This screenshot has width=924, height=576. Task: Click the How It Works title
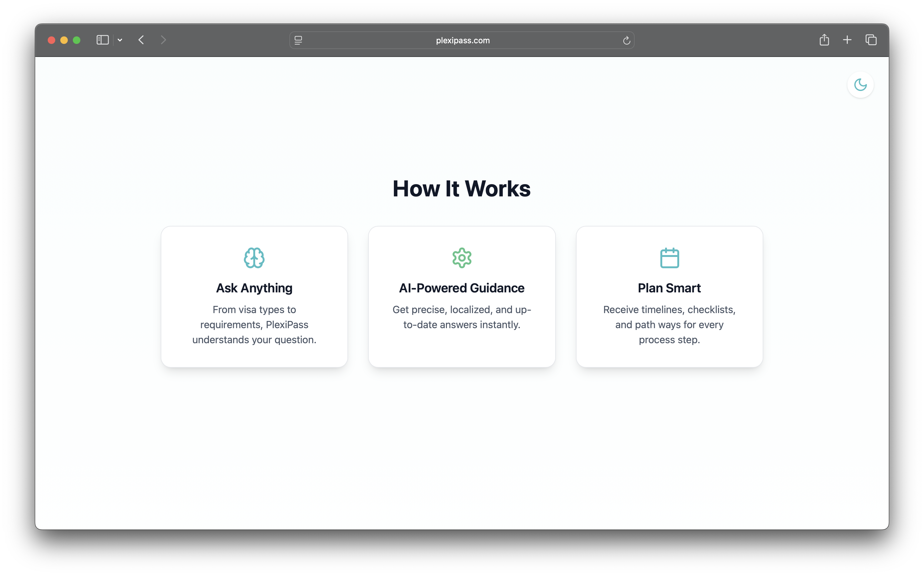click(x=461, y=189)
